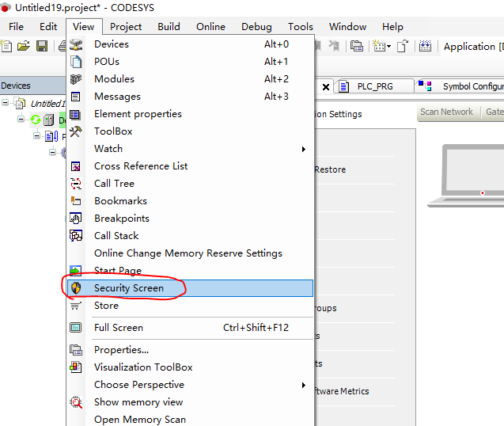504x426 pixels.
Task: Open the Window menu
Action: (x=347, y=27)
